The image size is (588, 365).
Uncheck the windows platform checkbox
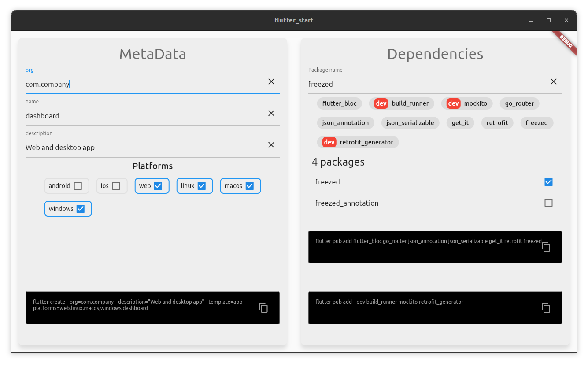(81, 209)
